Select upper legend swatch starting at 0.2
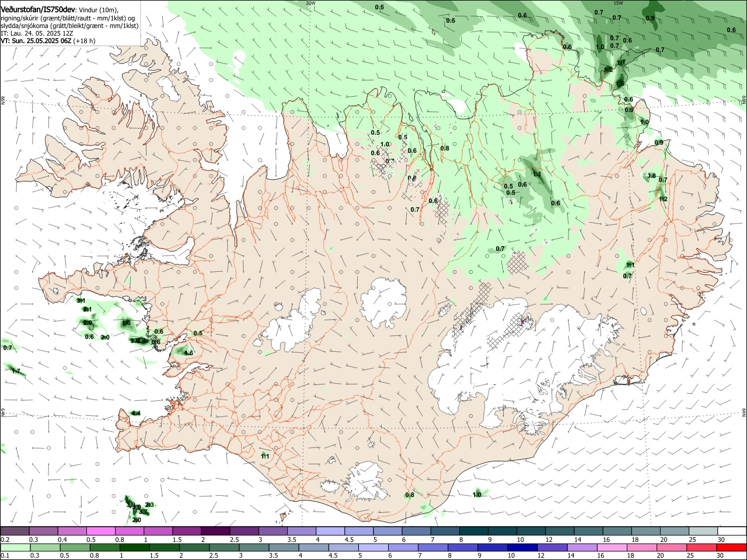 15,531
